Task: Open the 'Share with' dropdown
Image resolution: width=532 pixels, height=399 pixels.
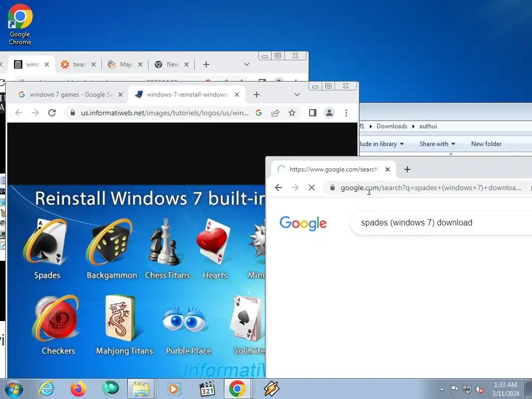Action: point(437,144)
